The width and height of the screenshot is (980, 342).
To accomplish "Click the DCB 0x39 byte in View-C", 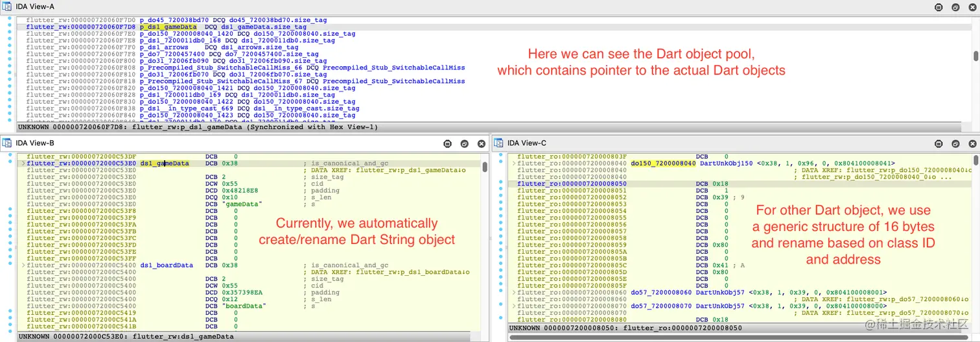I will (x=720, y=197).
